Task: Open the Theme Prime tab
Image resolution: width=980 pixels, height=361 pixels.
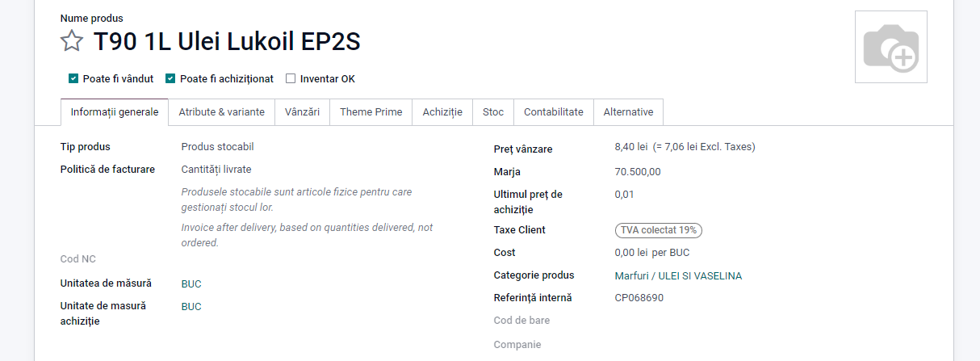Action: point(371,112)
